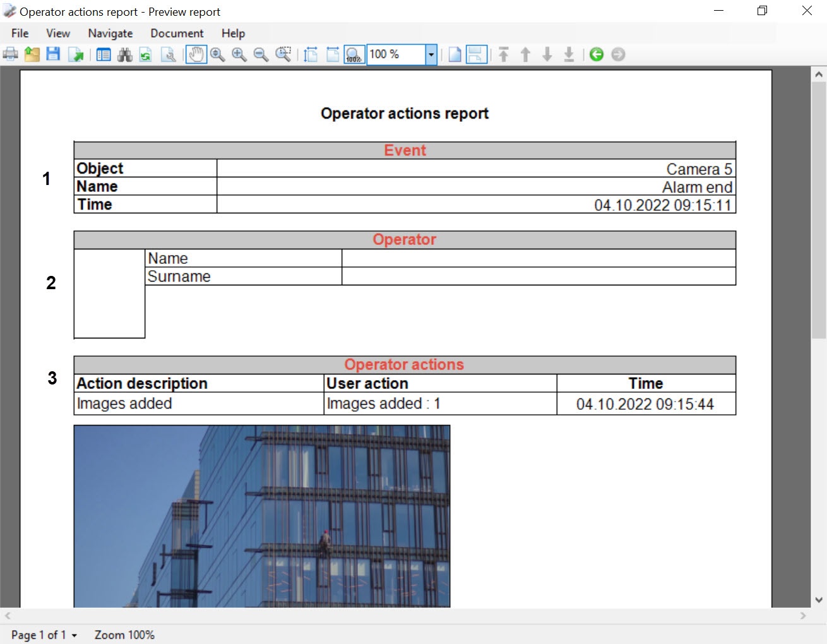This screenshot has height=644, width=827.
Task: Click the green Back arrow icon
Action: coord(597,54)
